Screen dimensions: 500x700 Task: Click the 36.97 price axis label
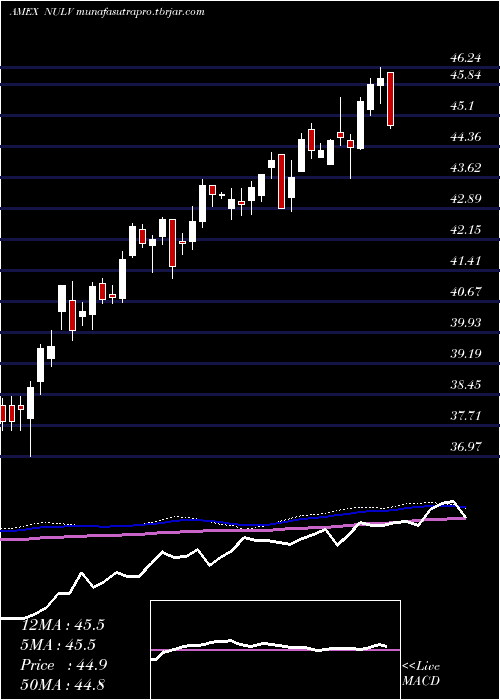[466, 446]
